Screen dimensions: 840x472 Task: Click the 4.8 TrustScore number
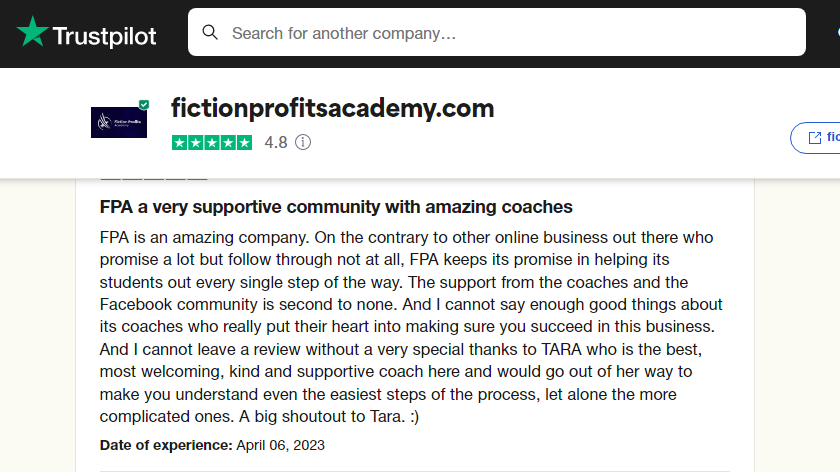tap(276, 143)
